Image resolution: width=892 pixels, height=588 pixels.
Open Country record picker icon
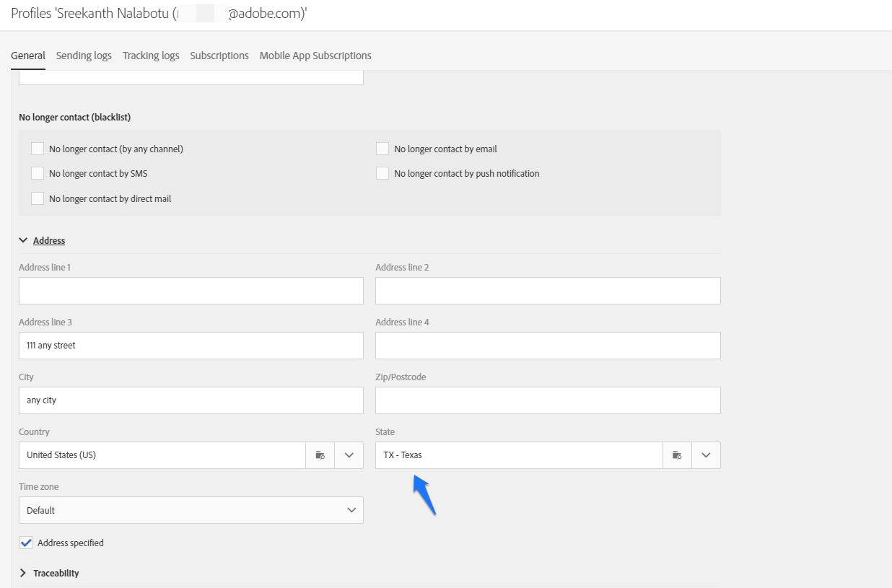[320, 455]
